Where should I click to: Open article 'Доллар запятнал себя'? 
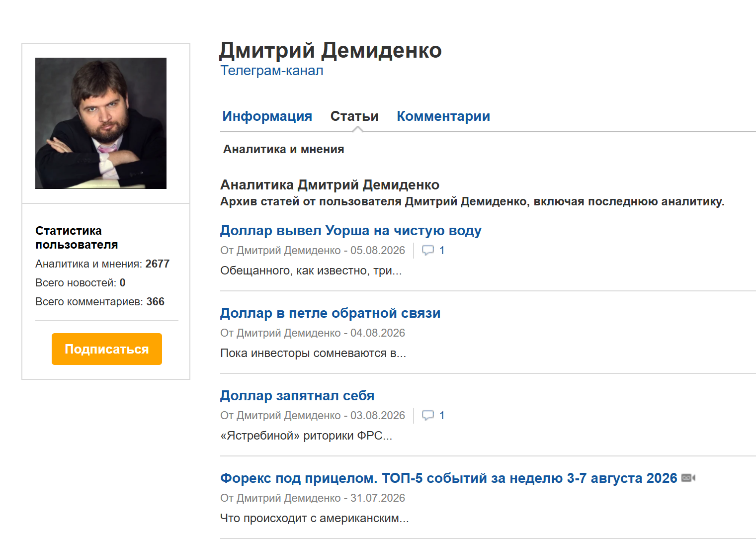pyautogui.click(x=297, y=395)
